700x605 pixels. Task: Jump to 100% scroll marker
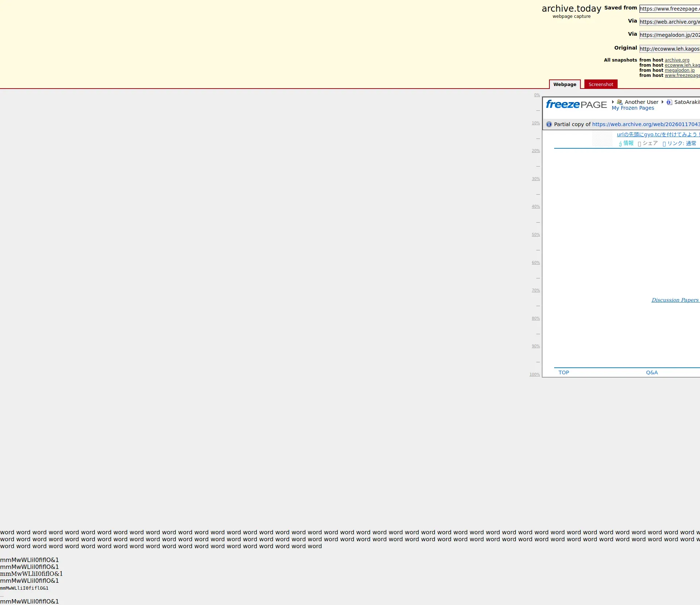[534, 375]
